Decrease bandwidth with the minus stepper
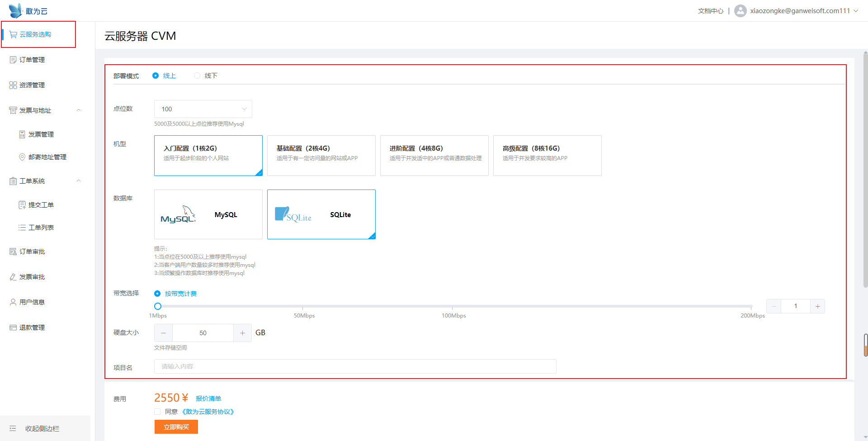The image size is (868, 441). (x=774, y=306)
